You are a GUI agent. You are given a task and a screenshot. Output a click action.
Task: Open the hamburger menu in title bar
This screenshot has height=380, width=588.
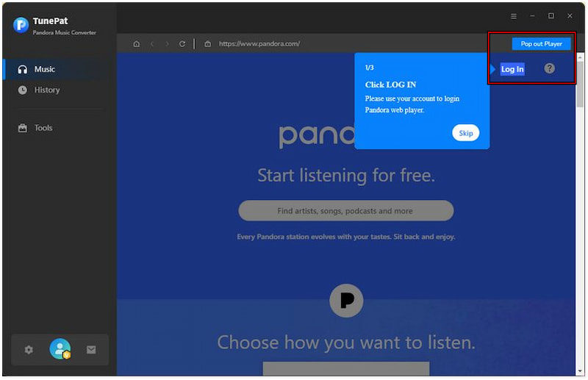(x=514, y=16)
